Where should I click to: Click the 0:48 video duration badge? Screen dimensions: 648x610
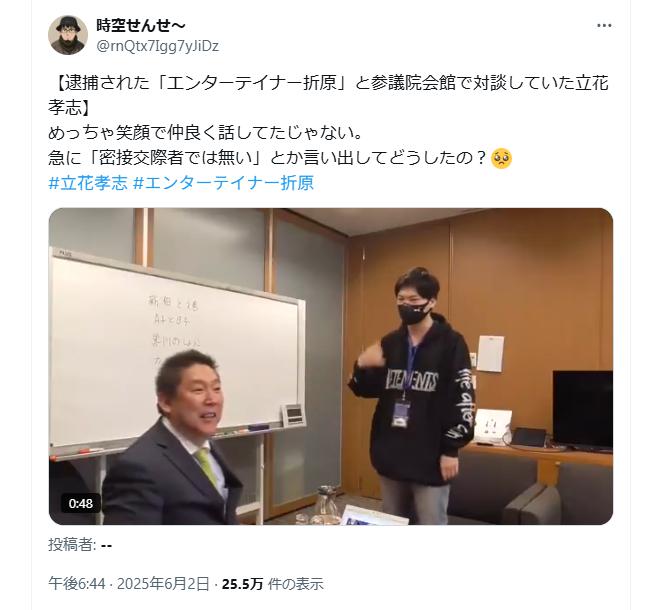[x=81, y=503]
